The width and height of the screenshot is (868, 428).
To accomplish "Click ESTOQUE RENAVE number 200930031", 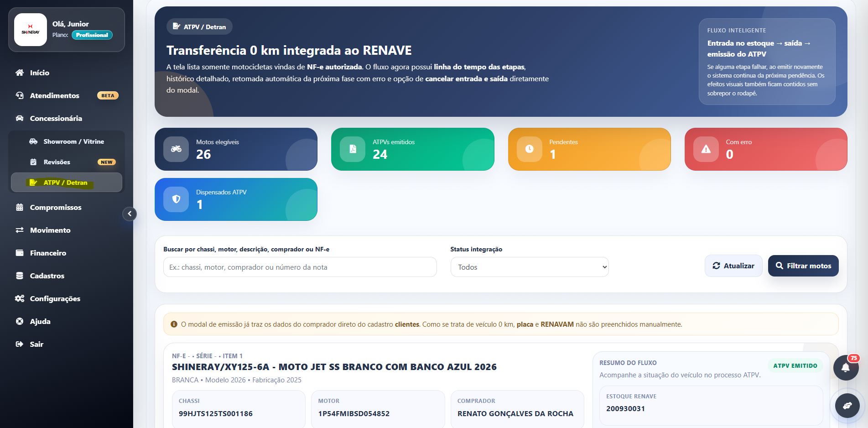I will pos(625,408).
